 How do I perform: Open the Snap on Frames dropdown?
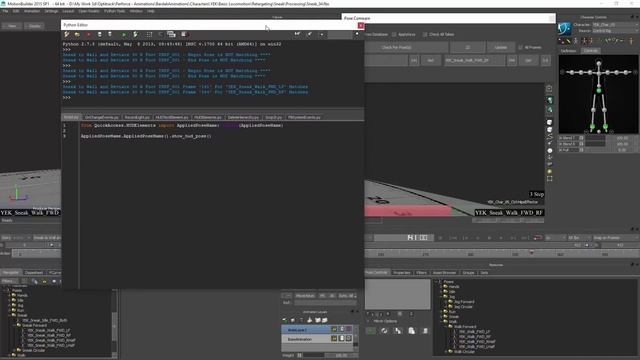pos(615,238)
